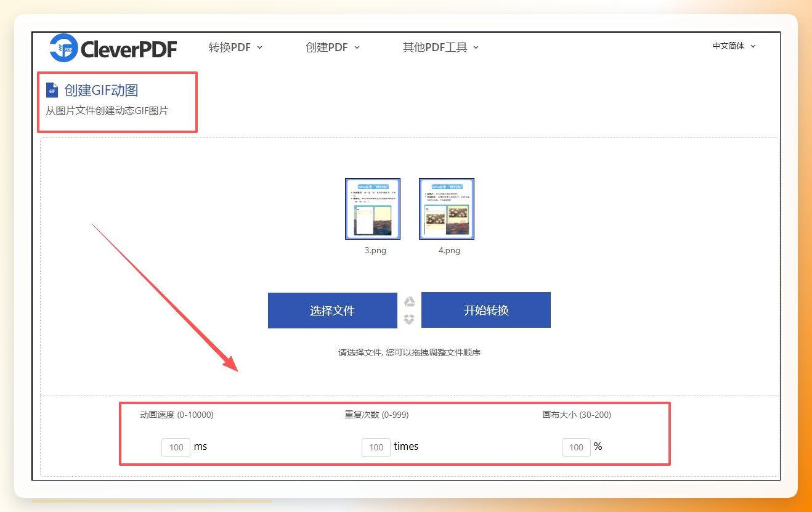Open the 中文简体 language dropdown
This screenshot has width=812, height=512.
pos(734,46)
